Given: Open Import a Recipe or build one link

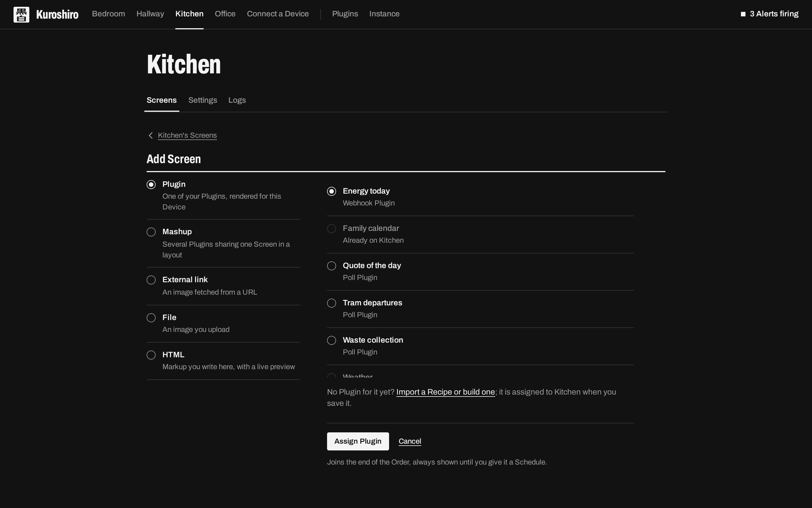Looking at the screenshot, I should pyautogui.click(x=445, y=392).
